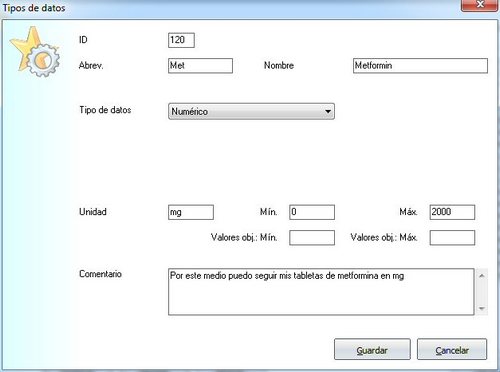
Task: Close the Tipos de datos window
Action: coord(480,5)
